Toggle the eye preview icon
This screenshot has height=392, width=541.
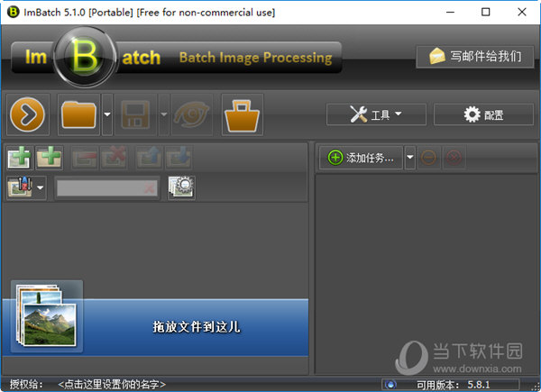[x=192, y=114]
